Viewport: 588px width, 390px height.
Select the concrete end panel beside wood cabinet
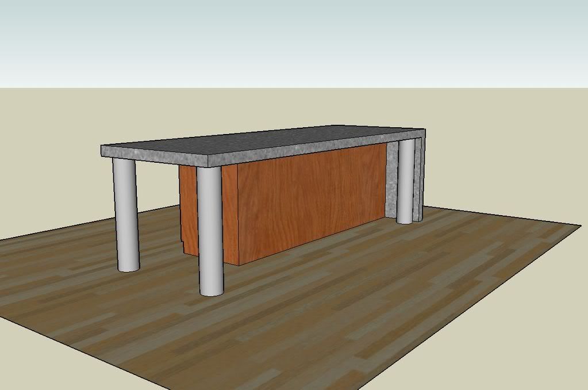tap(392, 180)
